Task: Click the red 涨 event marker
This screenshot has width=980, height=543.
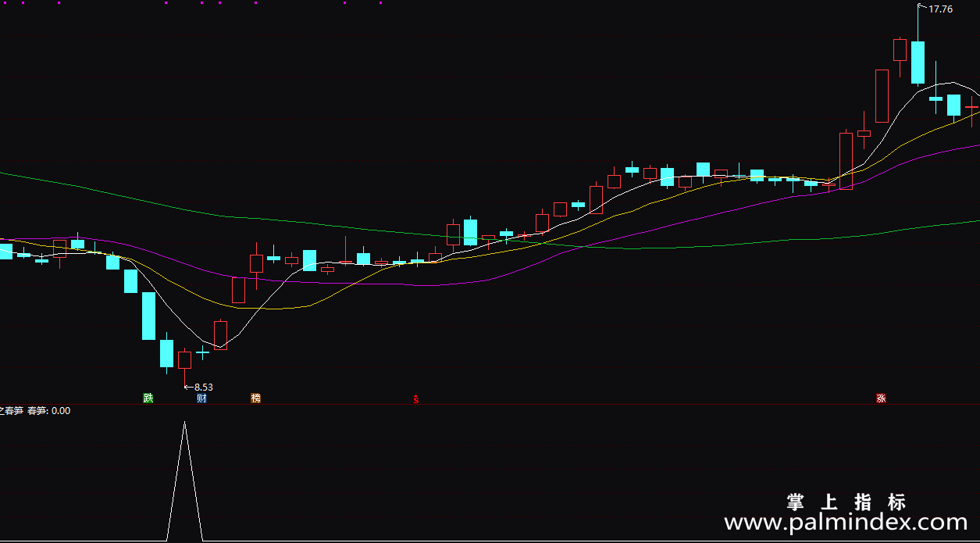Action: point(881,398)
